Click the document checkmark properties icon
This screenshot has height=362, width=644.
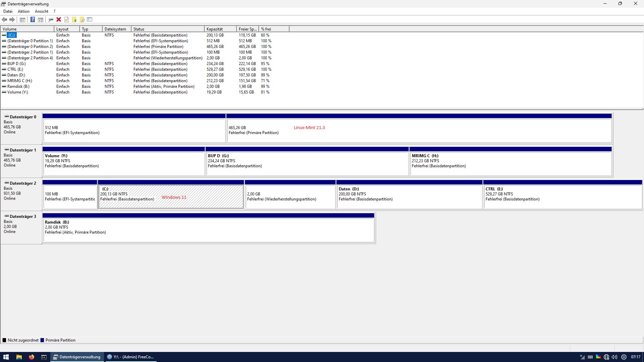pos(66,19)
